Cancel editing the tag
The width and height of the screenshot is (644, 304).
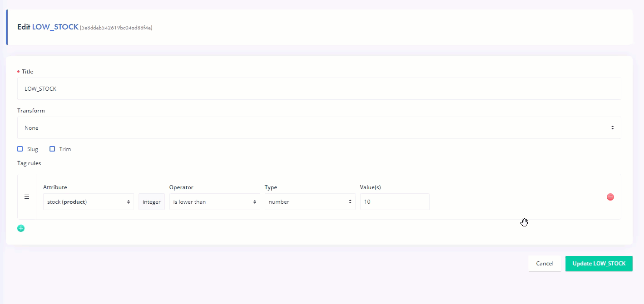(545, 264)
